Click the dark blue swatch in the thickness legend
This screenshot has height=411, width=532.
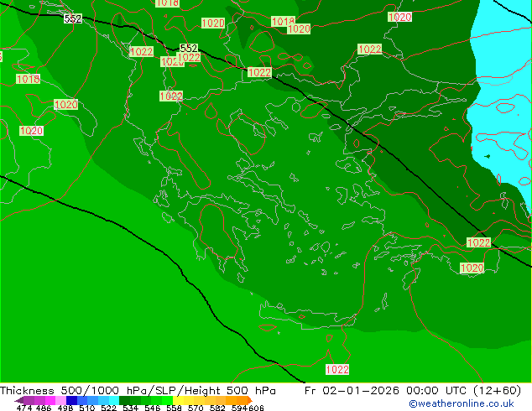(x=71, y=400)
